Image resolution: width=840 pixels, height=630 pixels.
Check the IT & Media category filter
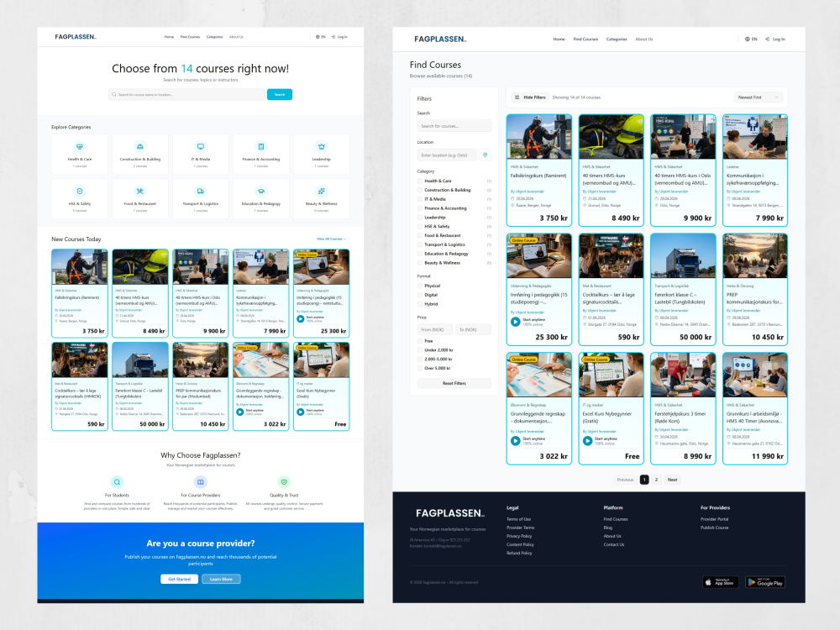[420, 199]
